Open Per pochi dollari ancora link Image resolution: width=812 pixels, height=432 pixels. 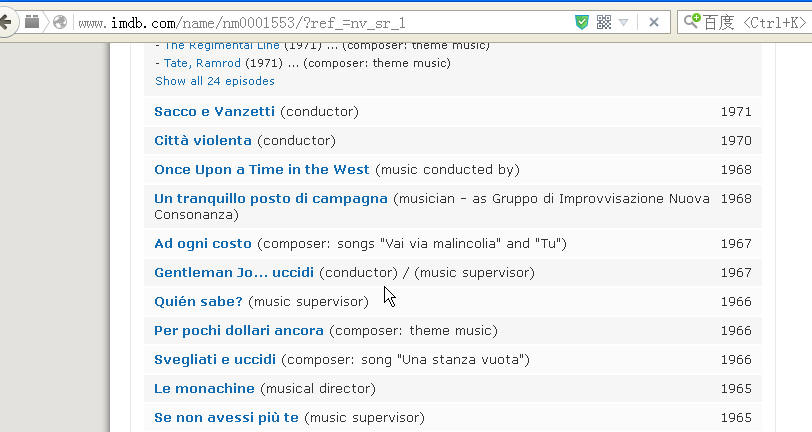click(239, 330)
